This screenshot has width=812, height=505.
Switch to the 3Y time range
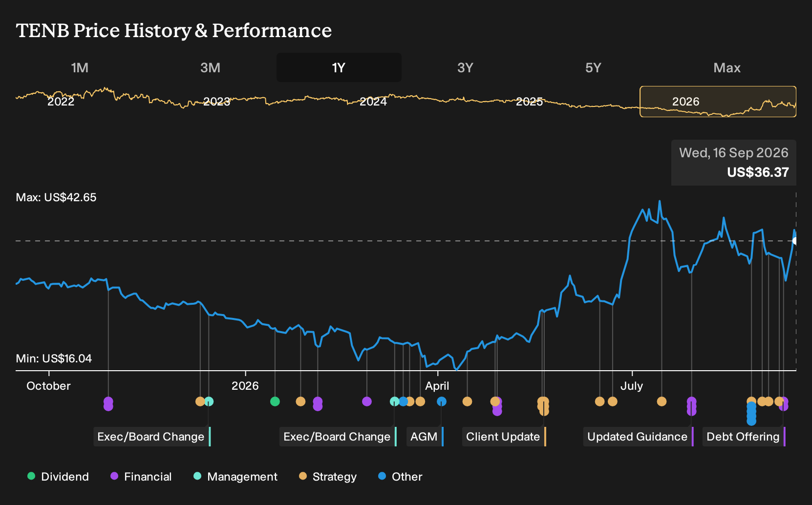point(465,67)
